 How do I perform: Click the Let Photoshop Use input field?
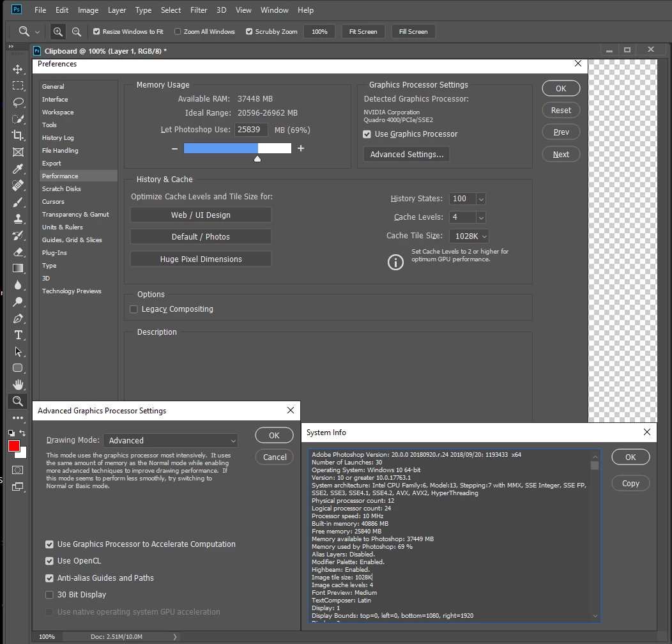click(251, 130)
